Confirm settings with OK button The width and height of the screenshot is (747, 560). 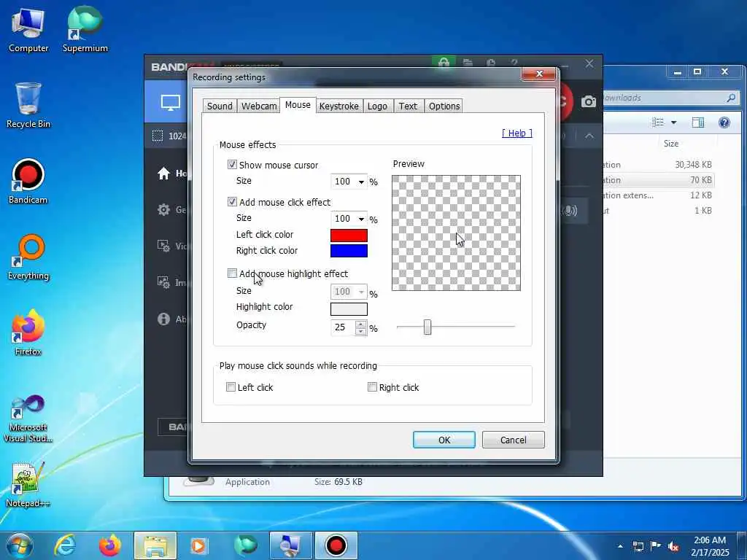pos(444,440)
